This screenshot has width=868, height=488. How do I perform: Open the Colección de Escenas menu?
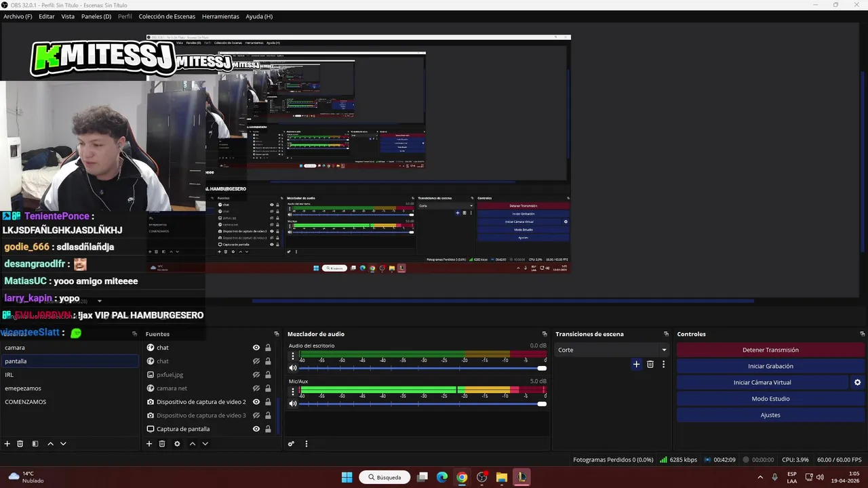pyautogui.click(x=167, y=16)
